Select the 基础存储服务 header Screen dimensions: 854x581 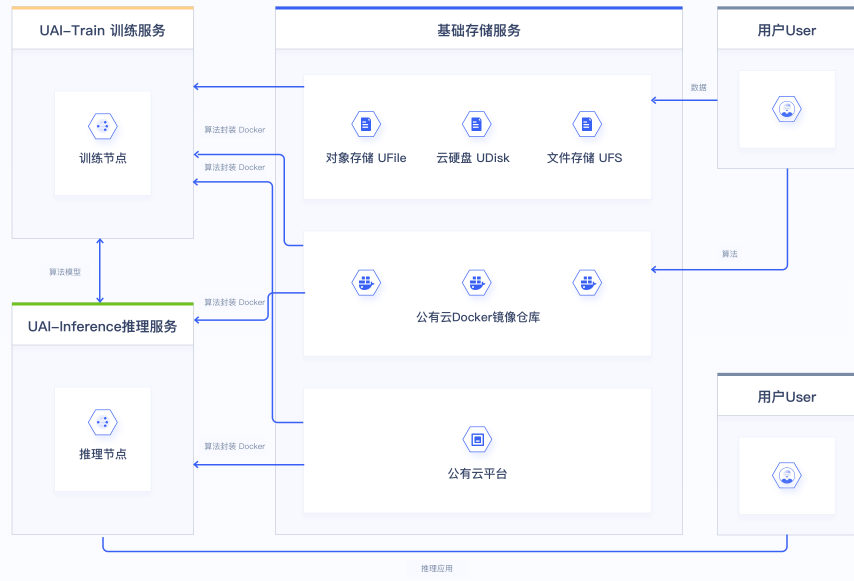click(479, 30)
